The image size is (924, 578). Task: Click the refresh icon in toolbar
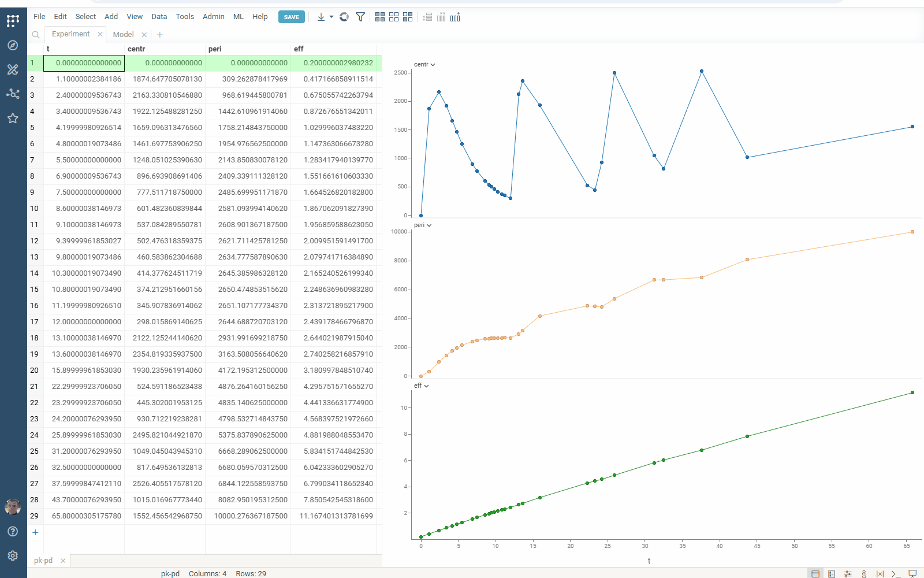tap(344, 17)
